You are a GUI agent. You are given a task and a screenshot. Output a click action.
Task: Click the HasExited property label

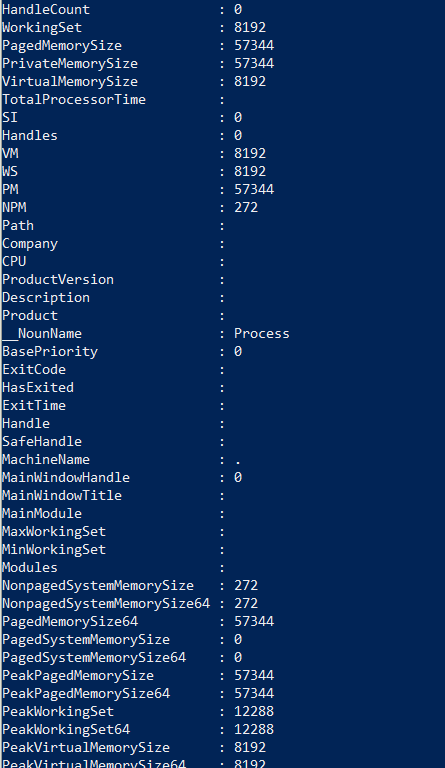point(38,387)
